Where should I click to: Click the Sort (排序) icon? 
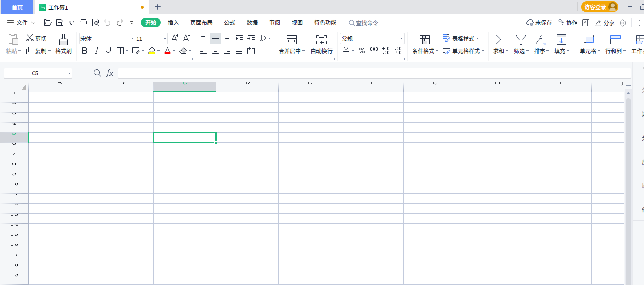(541, 40)
